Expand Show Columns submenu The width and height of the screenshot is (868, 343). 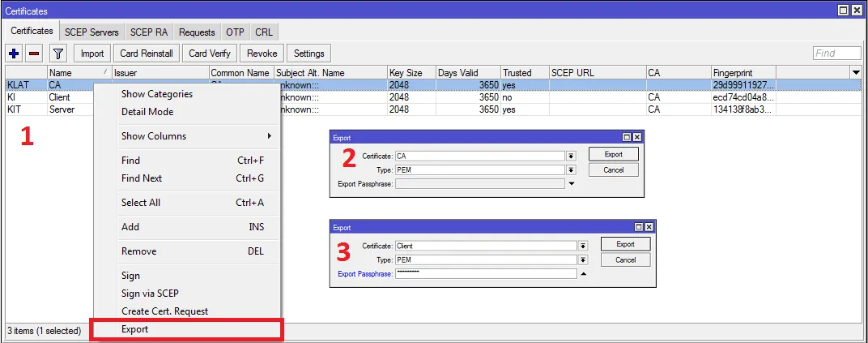click(188, 136)
